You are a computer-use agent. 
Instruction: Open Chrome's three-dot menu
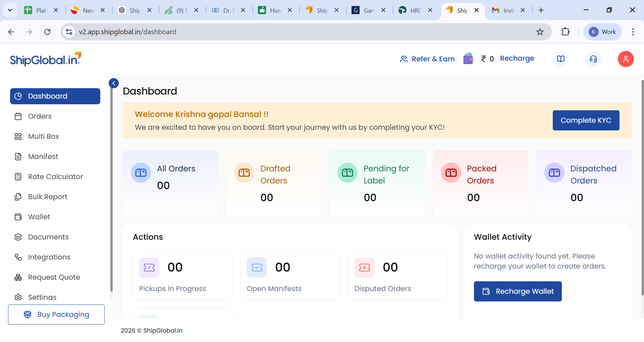click(633, 32)
